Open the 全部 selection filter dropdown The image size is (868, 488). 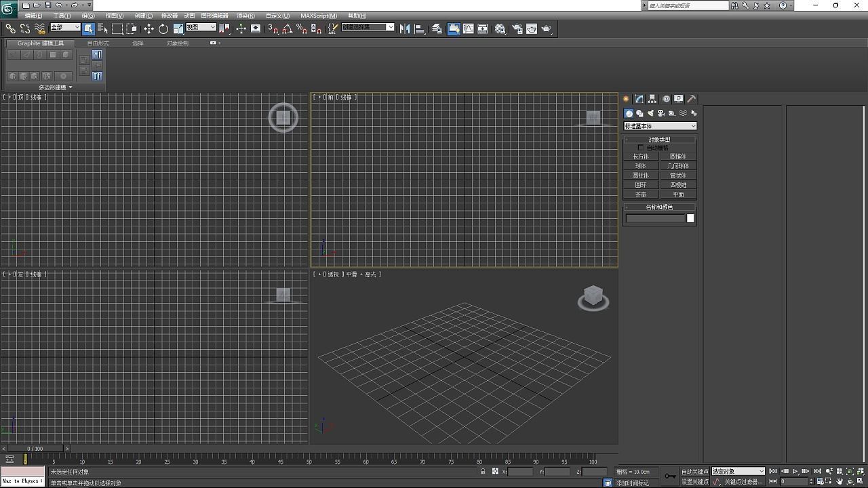point(65,28)
